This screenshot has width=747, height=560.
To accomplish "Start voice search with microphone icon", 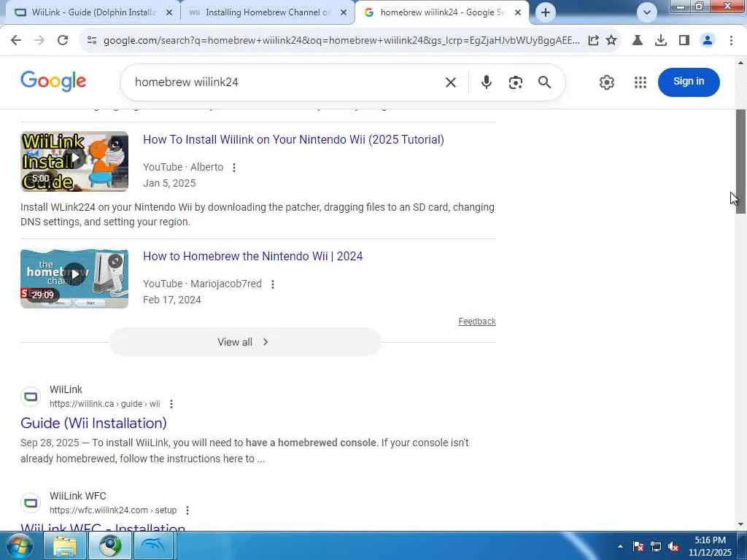I will coord(486,82).
